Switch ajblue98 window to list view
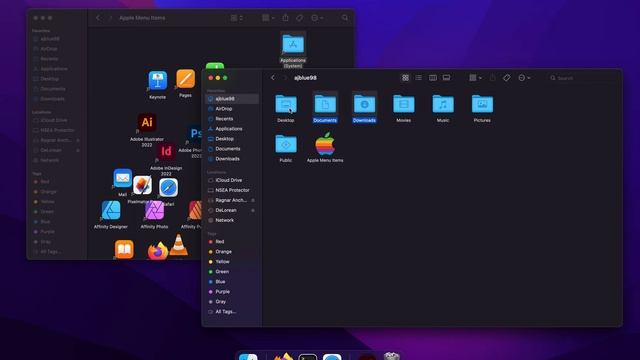 pos(419,78)
